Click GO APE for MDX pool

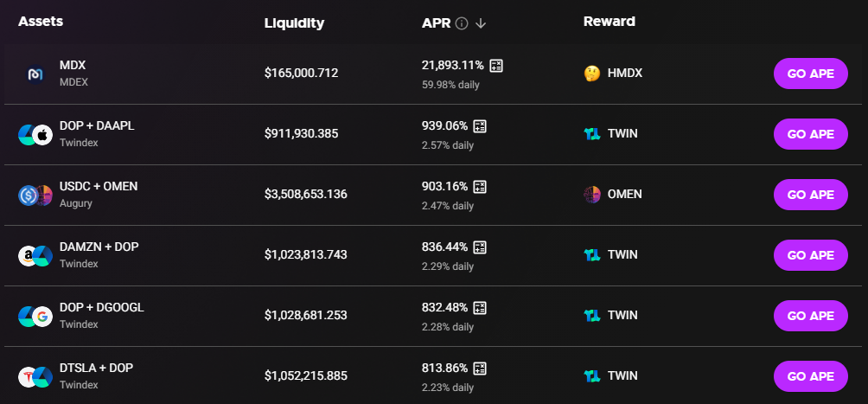810,74
